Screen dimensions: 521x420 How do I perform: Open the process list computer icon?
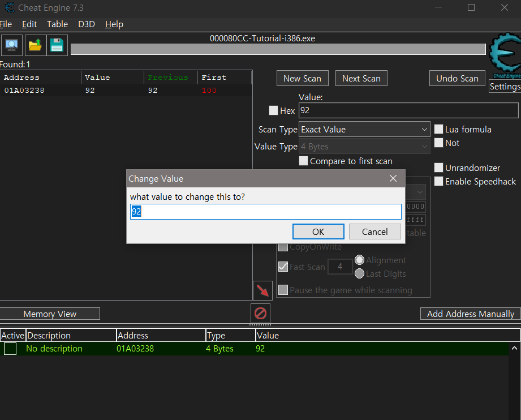pos(12,45)
